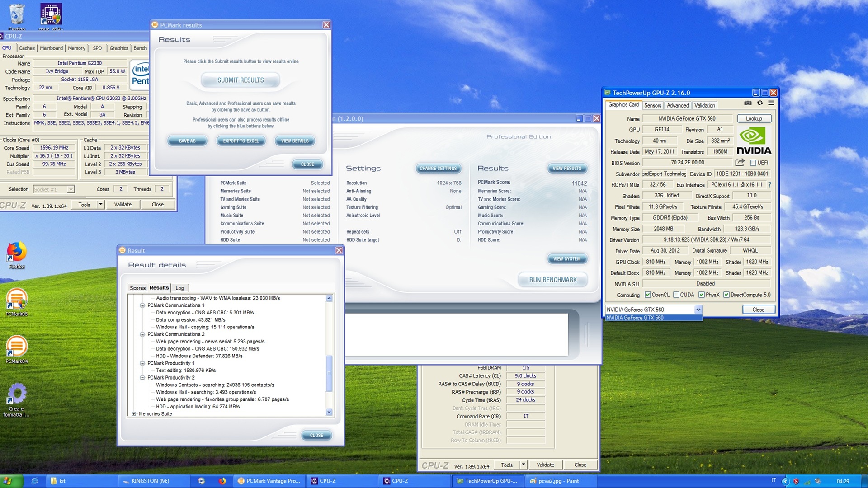This screenshot has height=488, width=868.
Task: Click the SAVE AS button
Action: pos(187,141)
